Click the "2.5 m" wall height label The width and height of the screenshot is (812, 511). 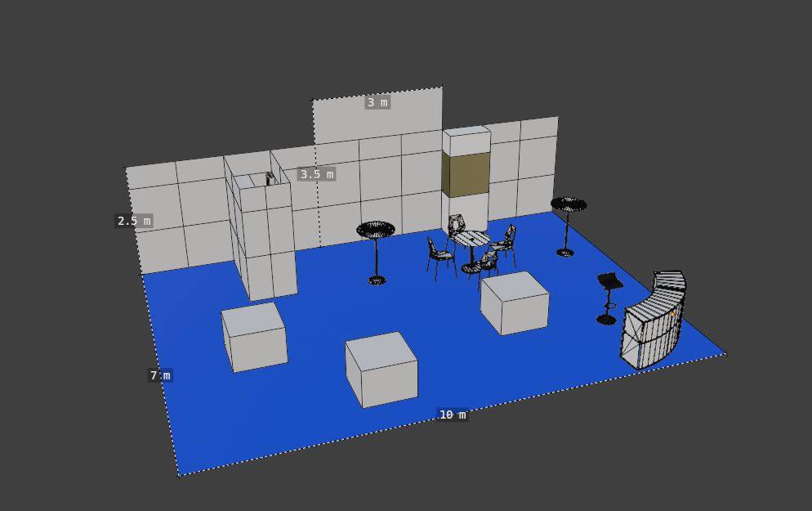[134, 221]
